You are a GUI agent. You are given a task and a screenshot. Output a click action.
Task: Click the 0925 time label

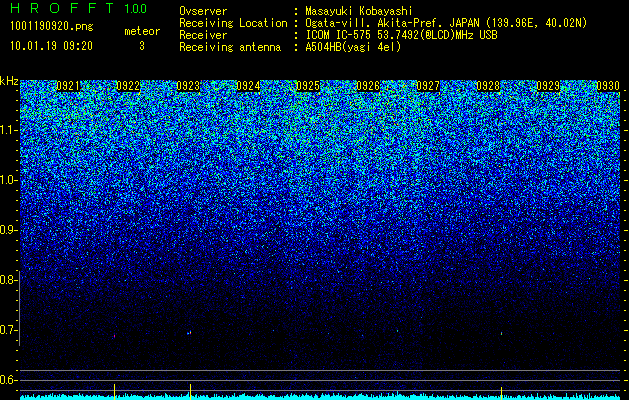308,86
